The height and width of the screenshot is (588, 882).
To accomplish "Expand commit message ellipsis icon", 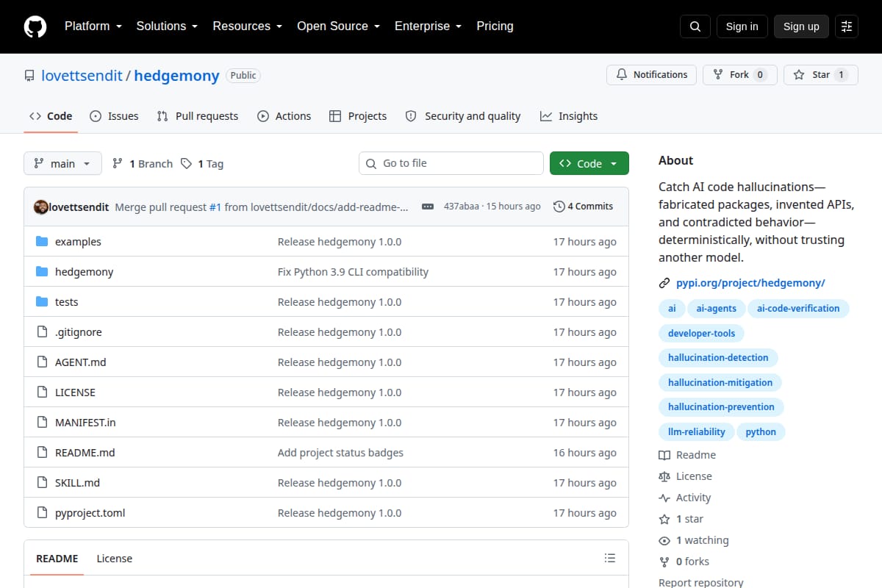I will 428,207.
